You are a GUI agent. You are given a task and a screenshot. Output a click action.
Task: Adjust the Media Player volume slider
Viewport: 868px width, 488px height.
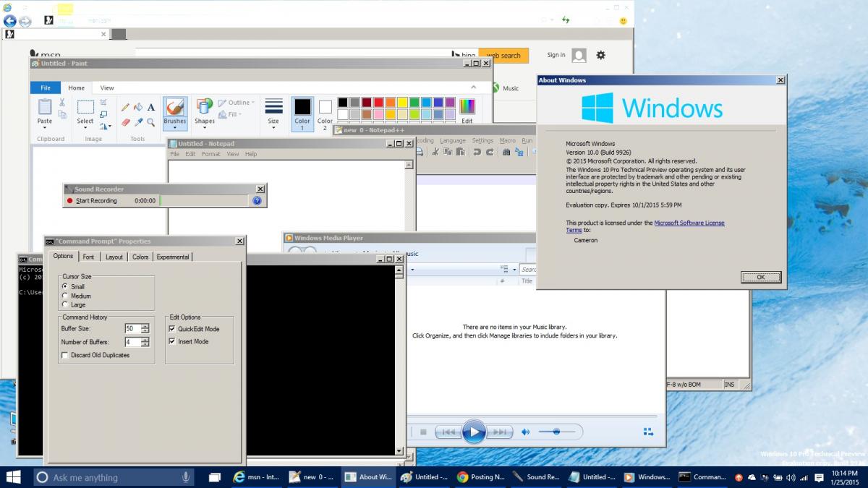pyautogui.click(x=557, y=432)
